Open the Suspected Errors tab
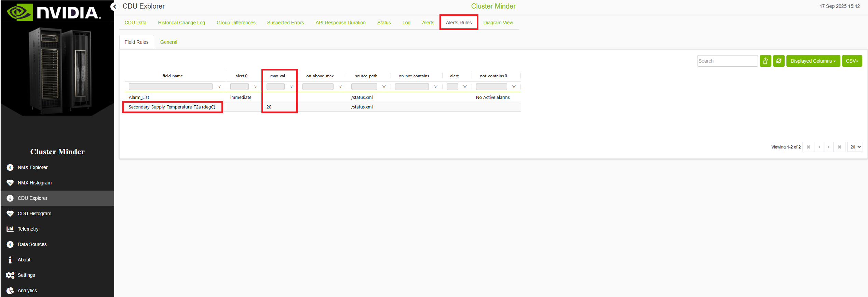The image size is (868, 297). [x=285, y=23]
